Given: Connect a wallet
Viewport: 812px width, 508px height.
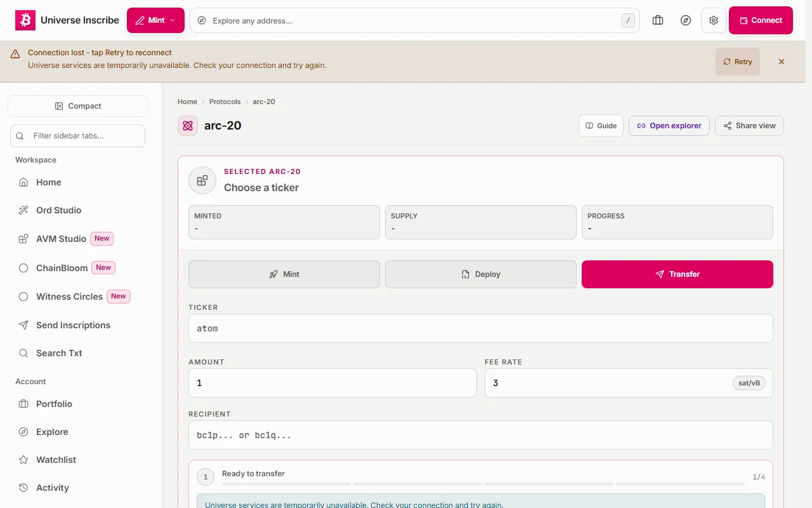Looking at the screenshot, I should pos(761,20).
